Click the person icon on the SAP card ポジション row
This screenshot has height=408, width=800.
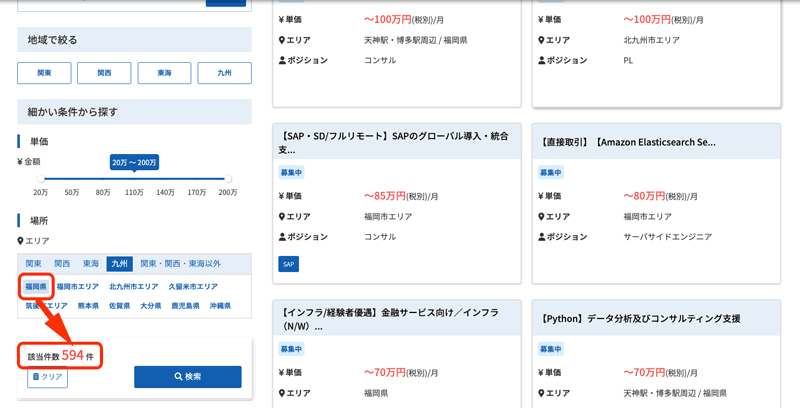coord(282,237)
